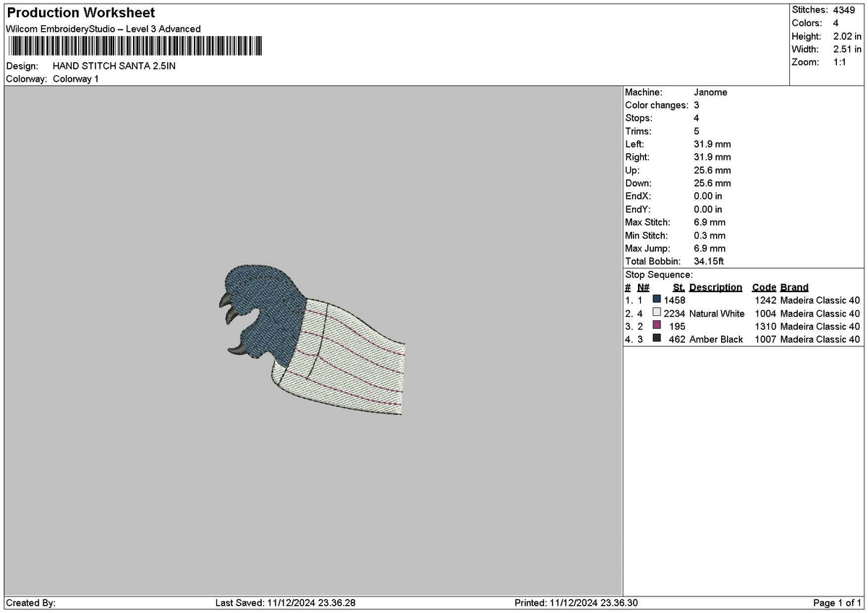Viewport: 868px width, 613px height.
Task: Click the Height value '2.02 in'
Action: tap(847, 36)
